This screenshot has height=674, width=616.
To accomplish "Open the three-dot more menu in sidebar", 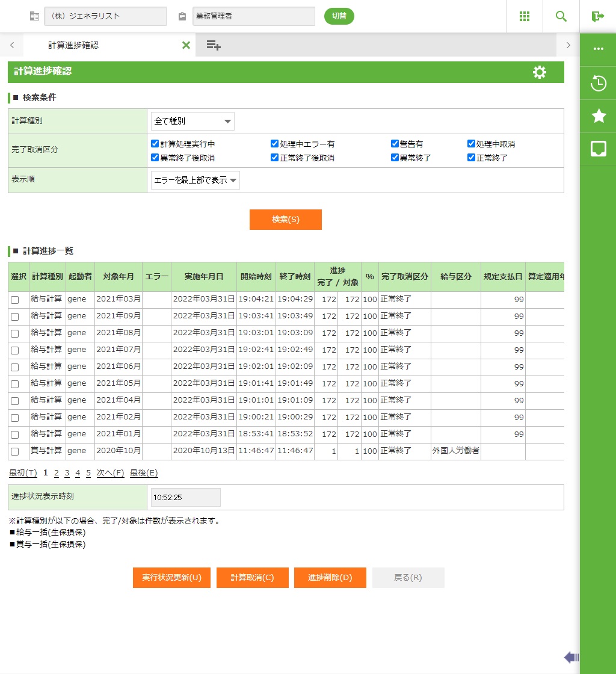I will click(x=598, y=49).
